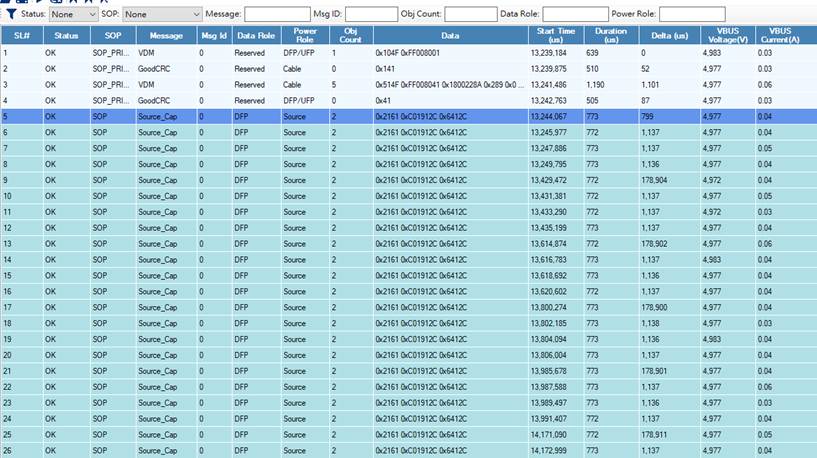Select delta value 178,904

point(654,180)
